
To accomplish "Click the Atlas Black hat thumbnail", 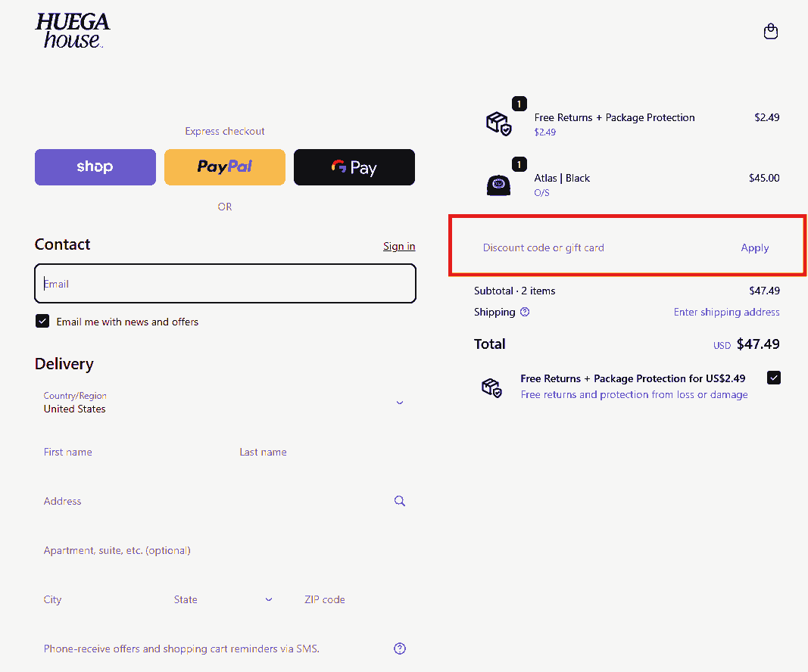I will tap(498, 185).
